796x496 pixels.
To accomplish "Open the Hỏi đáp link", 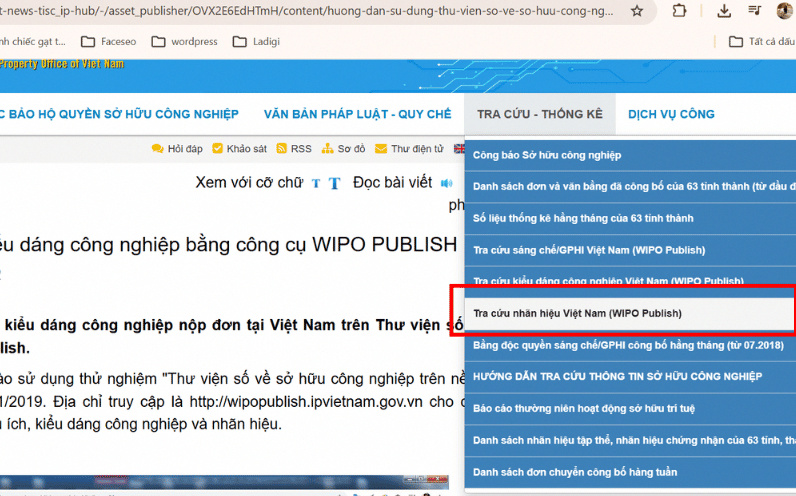I will point(177,149).
